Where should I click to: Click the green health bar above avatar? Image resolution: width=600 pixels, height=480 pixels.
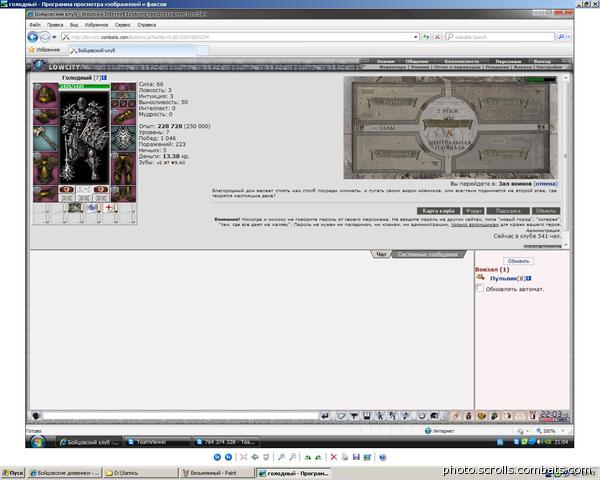[x=85, y=86]
